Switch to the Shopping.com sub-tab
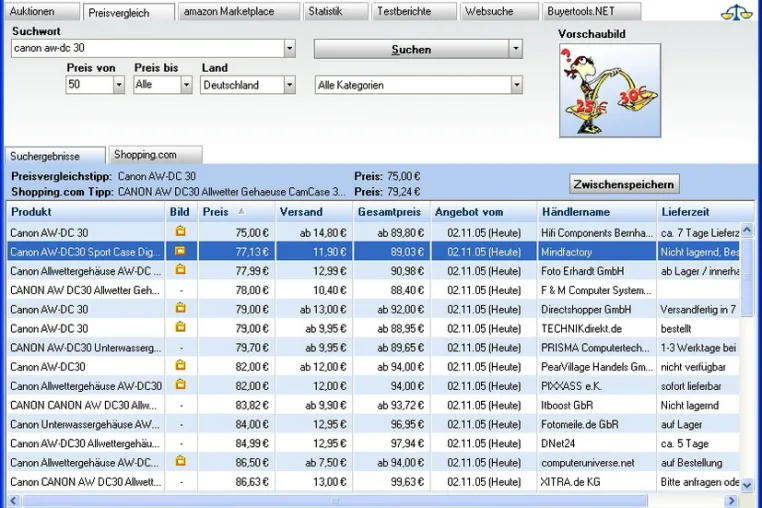Image resolution: width=762 pixels, height=508 pixels. (156, 155)
